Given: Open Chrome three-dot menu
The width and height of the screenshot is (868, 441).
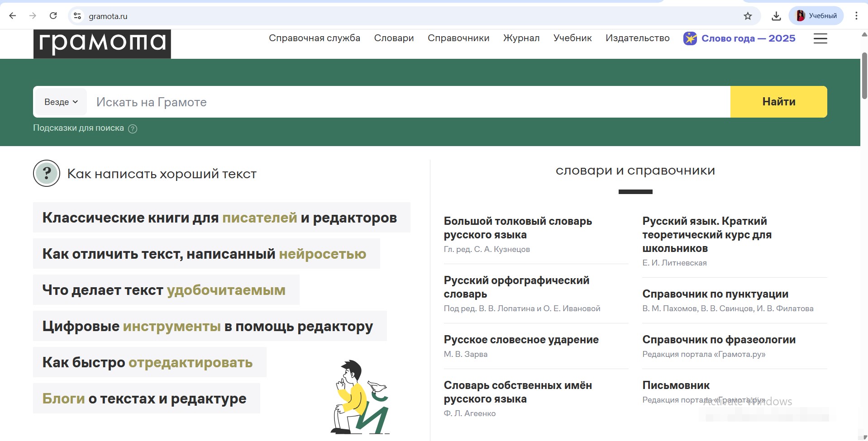Looking at the screenshot, I should pos(856,16).
